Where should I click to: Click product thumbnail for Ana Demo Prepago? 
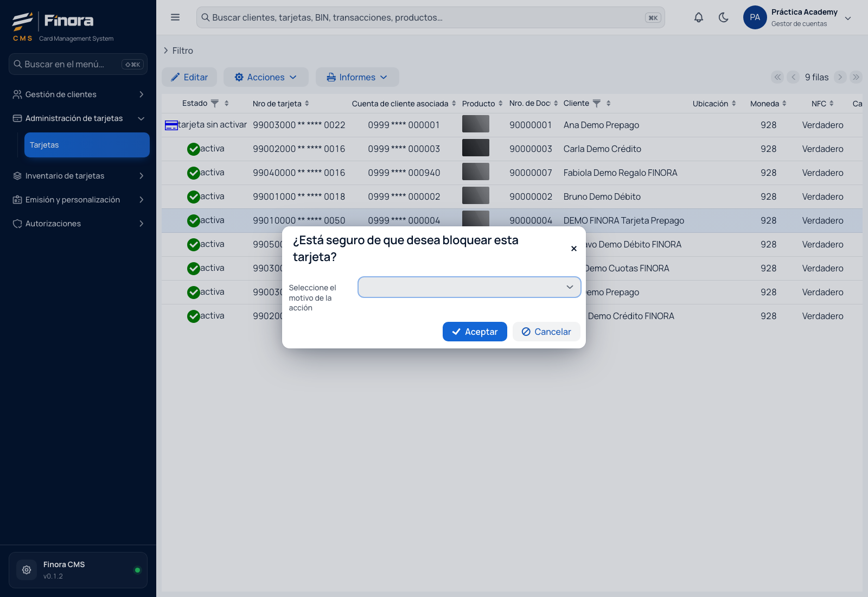pyautogui.click(x=476, y=124)
